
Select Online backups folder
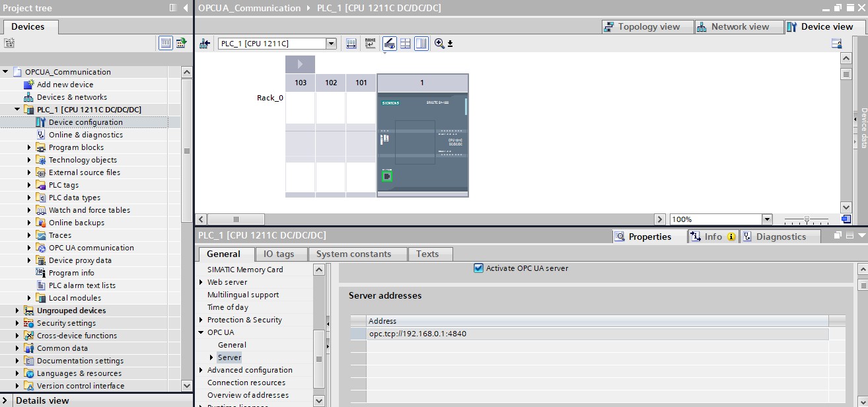click(76, 223)
